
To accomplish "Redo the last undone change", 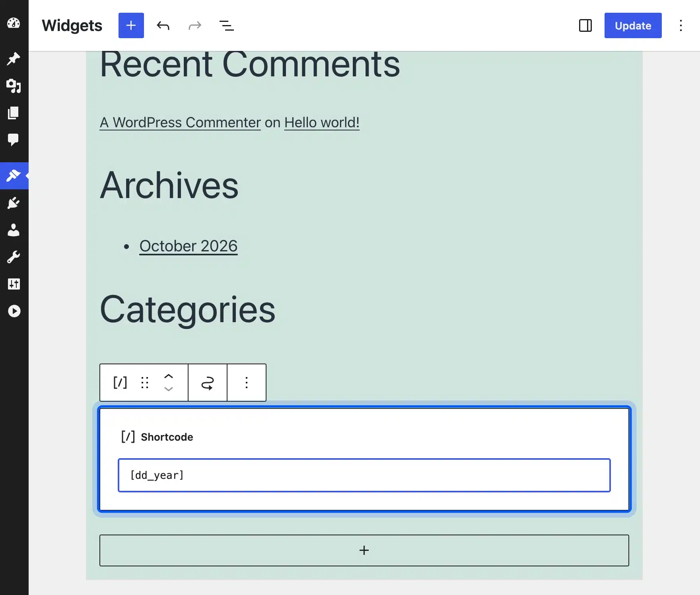I will (x=195, y=25).
